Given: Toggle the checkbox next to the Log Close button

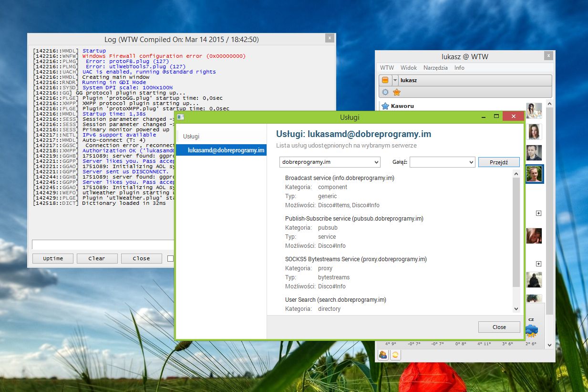Looking at the screenshot, I should [x=170, y=258].
